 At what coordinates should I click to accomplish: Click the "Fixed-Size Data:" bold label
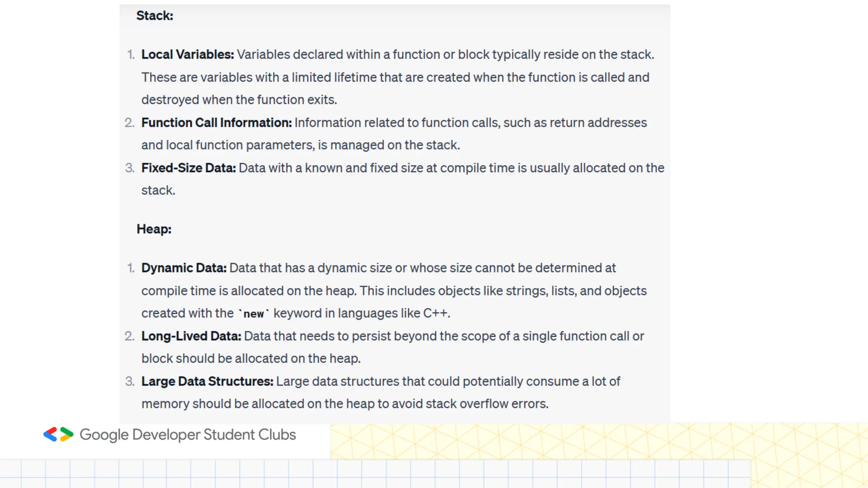click(x=188, y=168)
